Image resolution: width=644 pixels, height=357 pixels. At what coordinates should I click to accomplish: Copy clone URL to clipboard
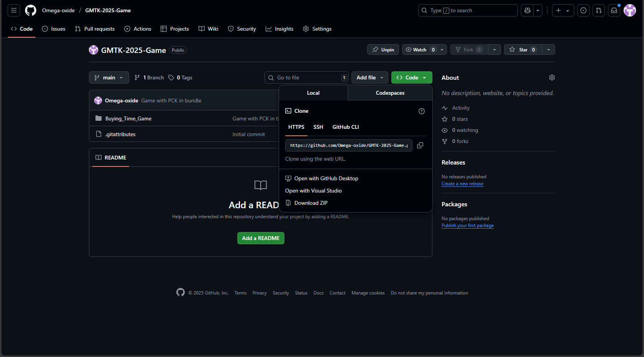[420, 145]
